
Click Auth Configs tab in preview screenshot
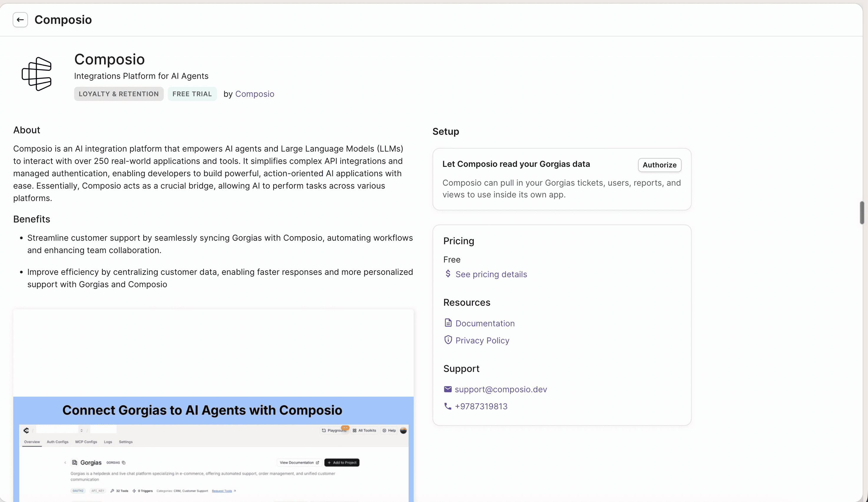coord(57,442)
